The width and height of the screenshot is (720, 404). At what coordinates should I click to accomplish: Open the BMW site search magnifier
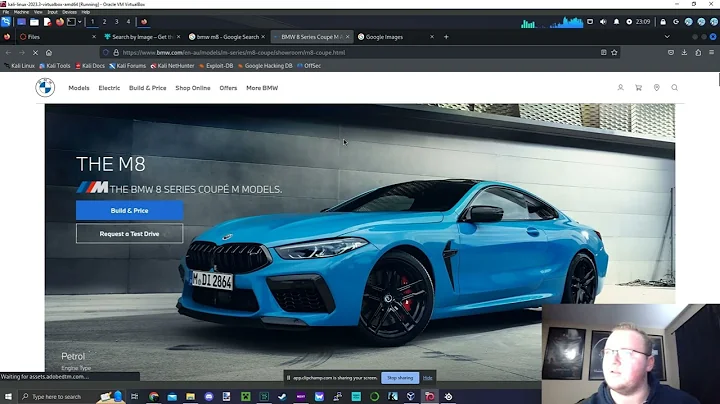coord(675,87)
